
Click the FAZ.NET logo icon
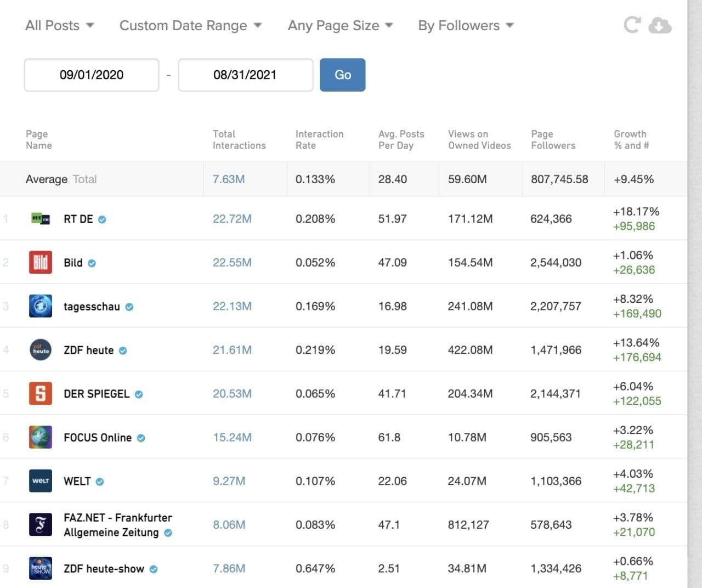click(x=41, y=525)
